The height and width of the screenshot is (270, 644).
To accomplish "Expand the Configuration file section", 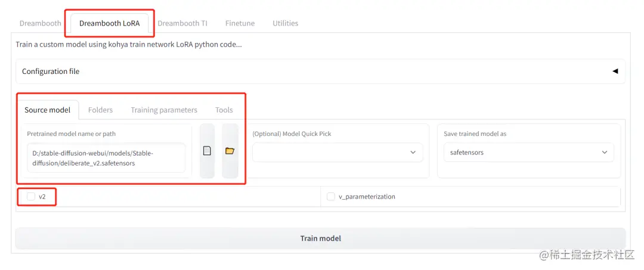I will (x=320, y=72).
